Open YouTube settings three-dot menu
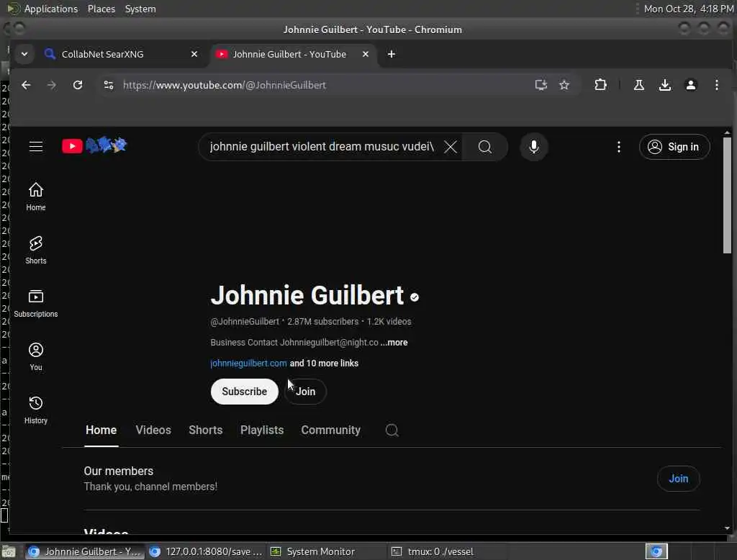 pos(618,147)
